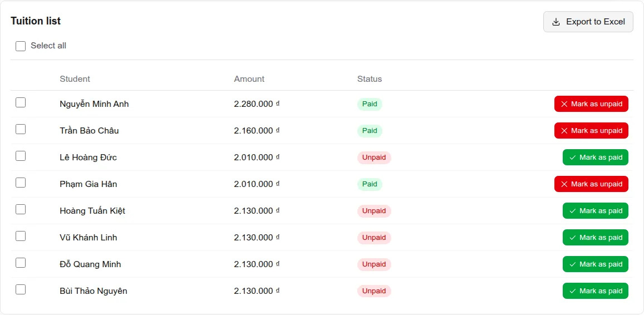This screenshot has height=315, width=644.
Task: Click Unpaid badge for Đỗ Quang Minh
Action: [x=374, y=264]
